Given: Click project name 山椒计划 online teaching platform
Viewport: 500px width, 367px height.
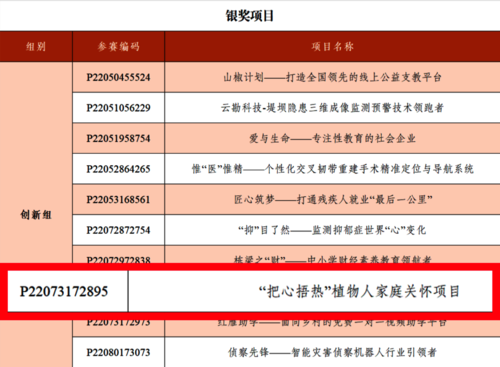Looking at the screenshot, I should point(332,77).
